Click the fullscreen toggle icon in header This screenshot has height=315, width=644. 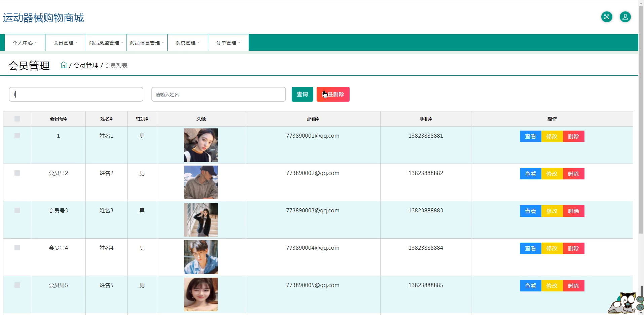pos(607,17)
